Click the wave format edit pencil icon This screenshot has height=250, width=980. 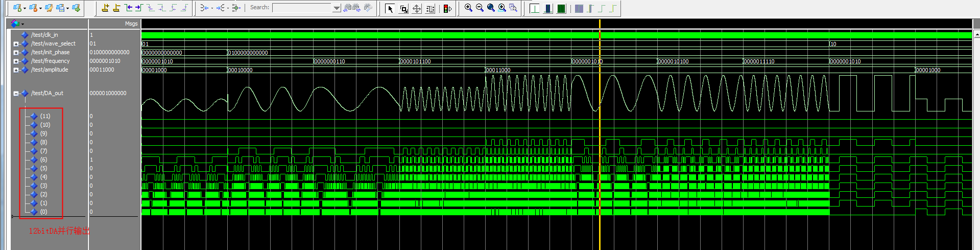tap(49, 8)
